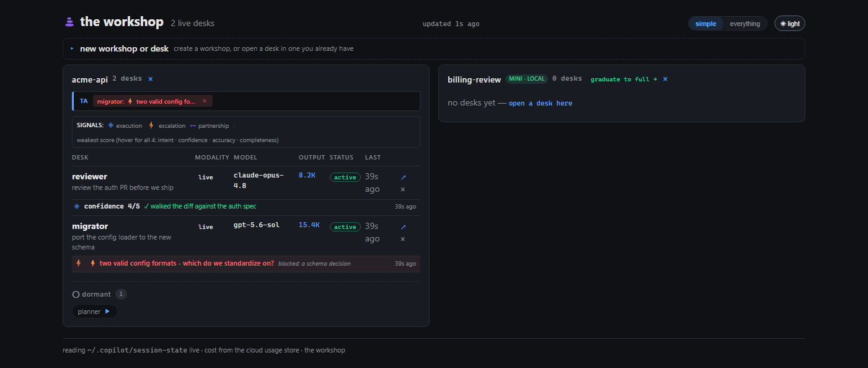868x368 pixels.
Task: Click review the auth PR description text
Action: tap(123, 187)
